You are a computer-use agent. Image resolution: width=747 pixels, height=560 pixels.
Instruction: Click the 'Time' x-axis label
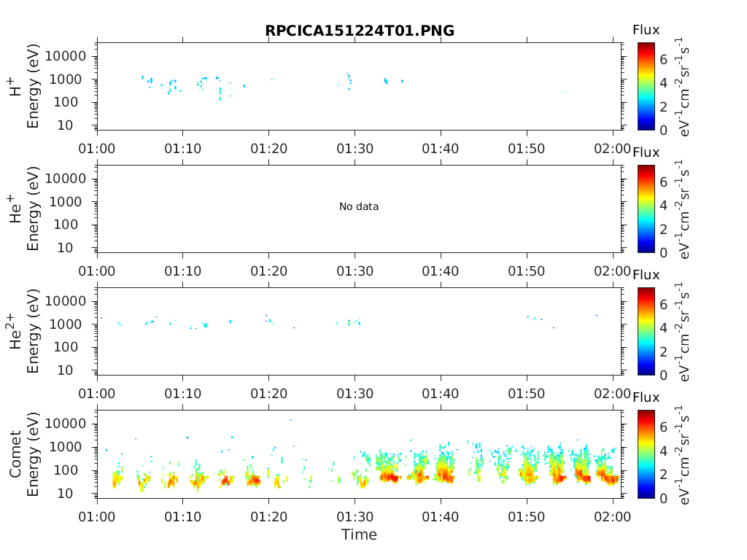359,534
